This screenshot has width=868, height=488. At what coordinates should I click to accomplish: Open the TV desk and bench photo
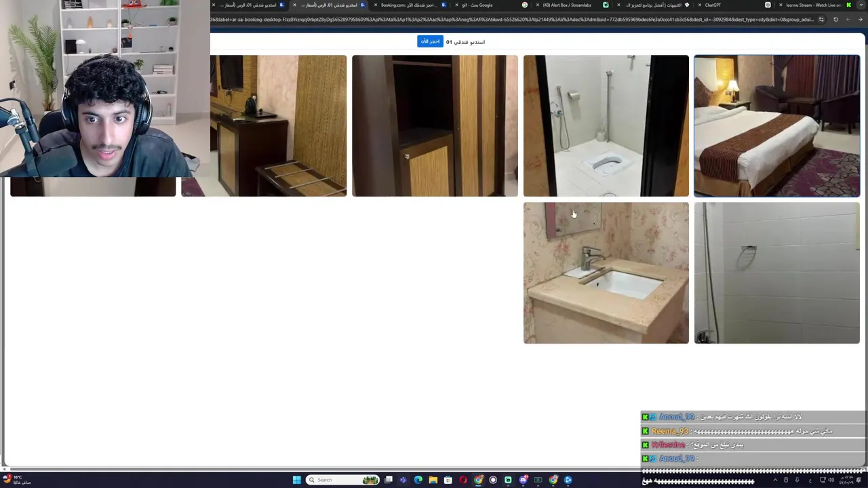tap(264, 126)
